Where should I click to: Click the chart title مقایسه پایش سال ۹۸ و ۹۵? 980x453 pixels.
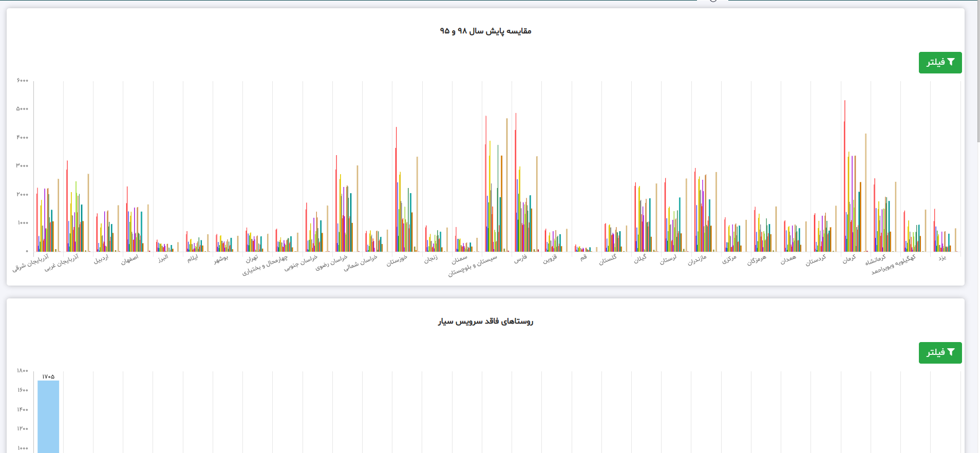pos(485,31)
